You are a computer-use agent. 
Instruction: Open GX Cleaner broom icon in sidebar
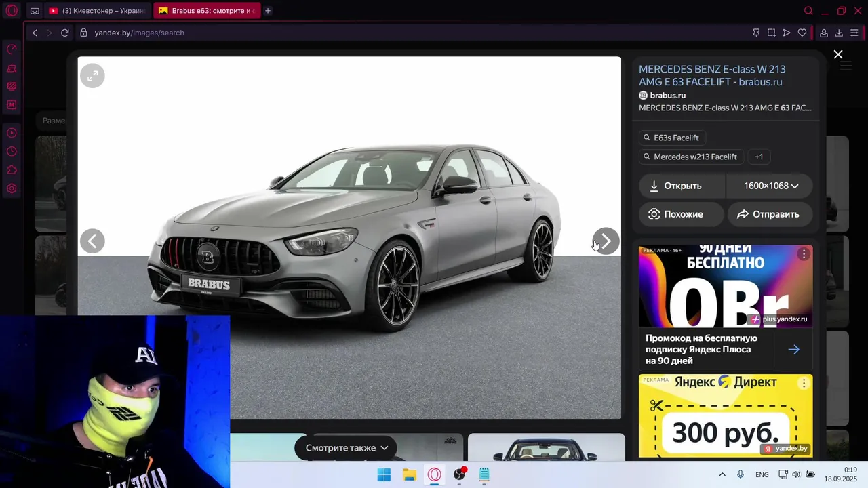tap(12, 68)
